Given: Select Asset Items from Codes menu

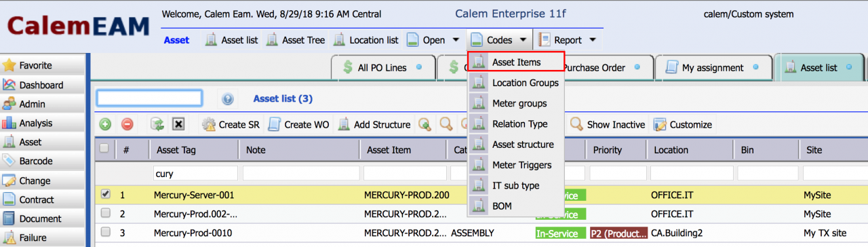Looking at the screenshot, I should click(515, 62).
